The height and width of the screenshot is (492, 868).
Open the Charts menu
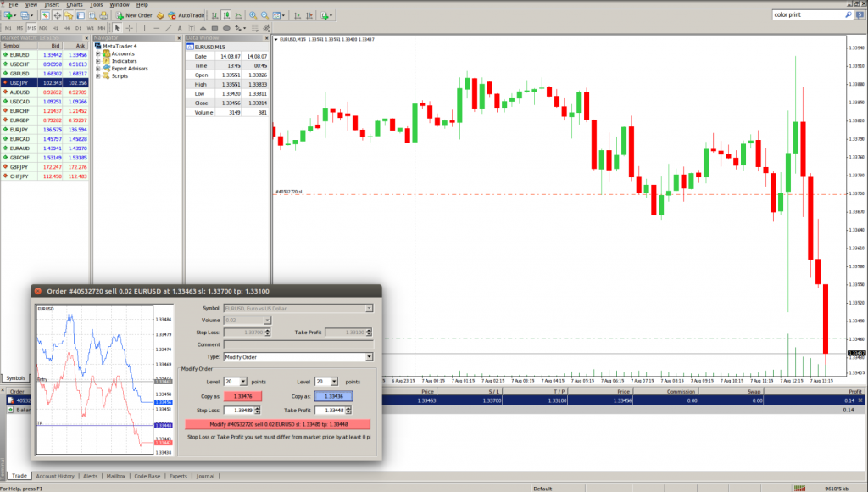[x=75, y=4]
